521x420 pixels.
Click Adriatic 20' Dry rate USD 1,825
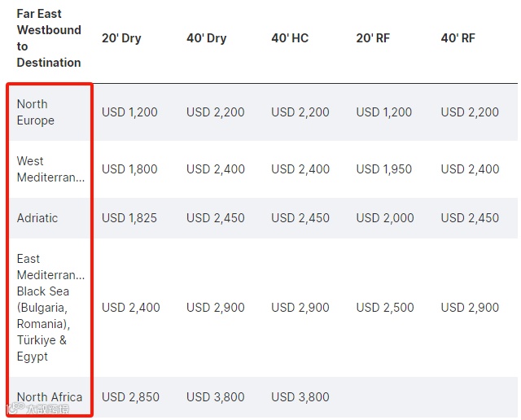pos(129,218)
